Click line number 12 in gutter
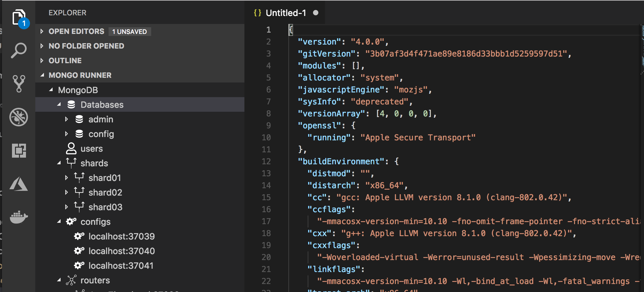Image resolution: width=644 pixels, height=292 pixels. tap(266, 162)
